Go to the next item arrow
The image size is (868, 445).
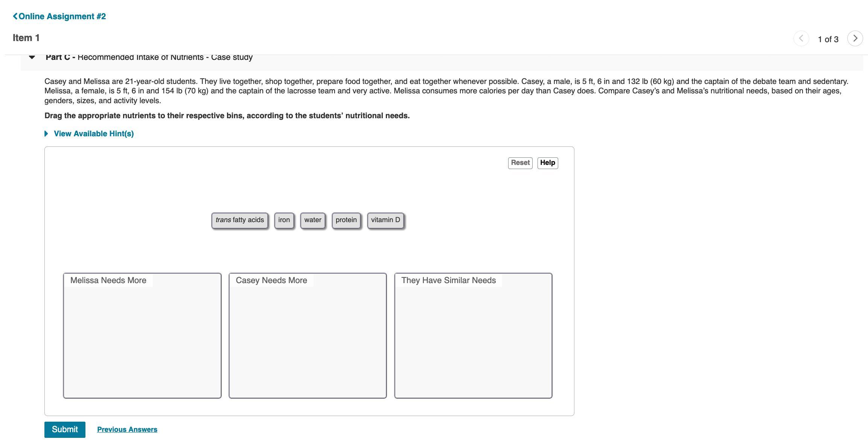coord(855,38)
